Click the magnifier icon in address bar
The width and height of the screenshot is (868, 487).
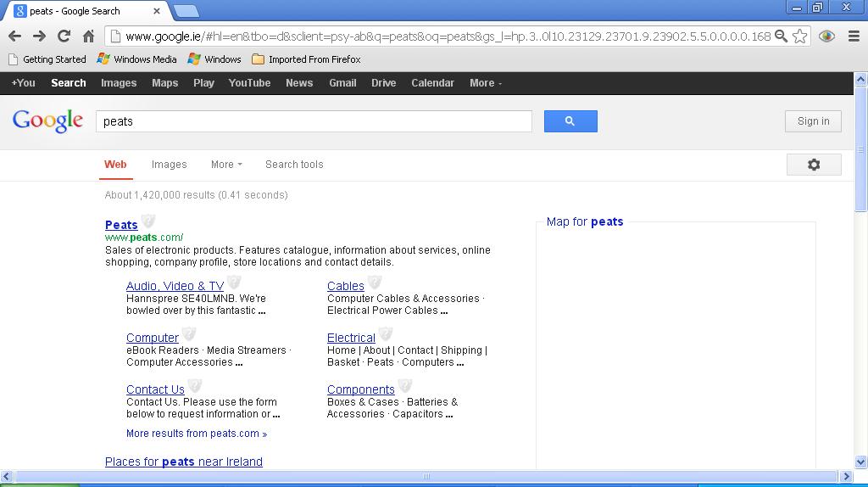pyautogui.click(x=781, y=36)
